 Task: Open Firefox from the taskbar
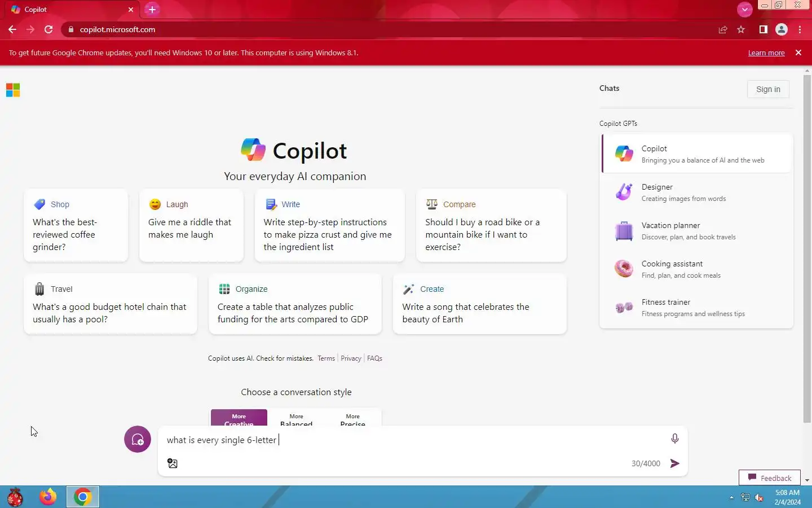tap(48, 497)
